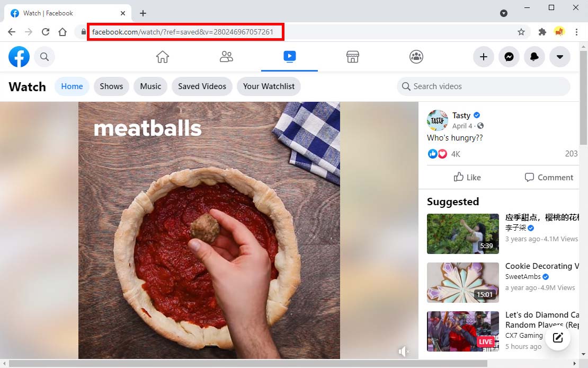Go to Facebook Home feed icon

pos(163,57)
